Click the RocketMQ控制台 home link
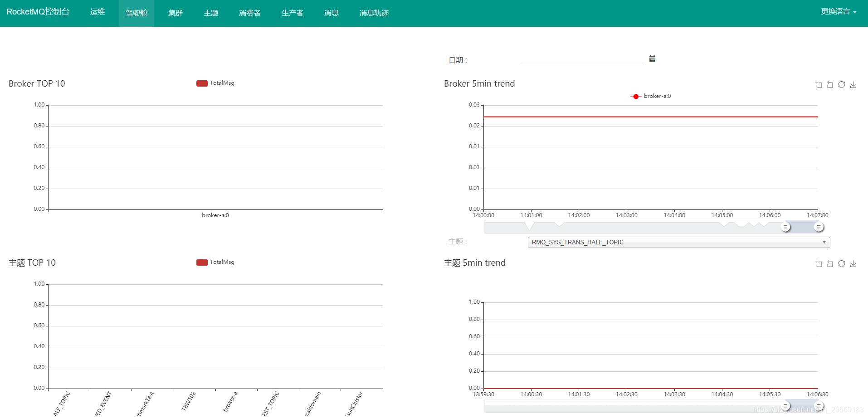868x418 pixels. [38, 11]
